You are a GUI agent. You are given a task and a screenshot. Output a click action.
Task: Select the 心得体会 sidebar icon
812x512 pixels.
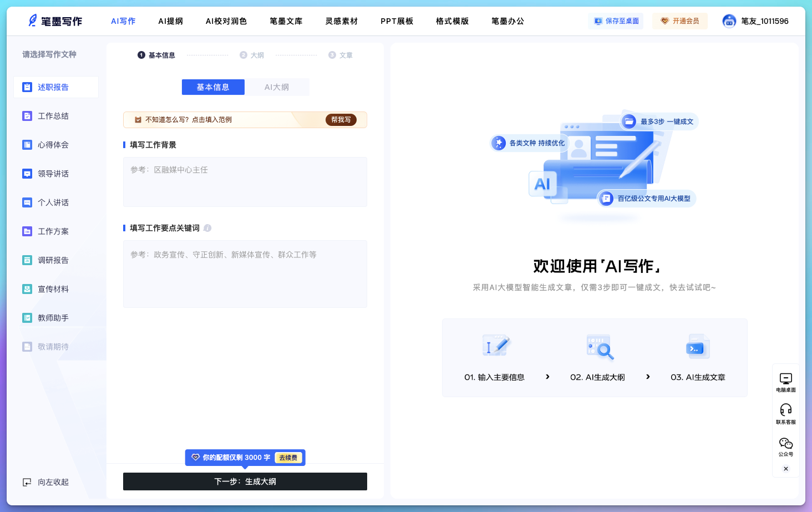coord(27,145)
